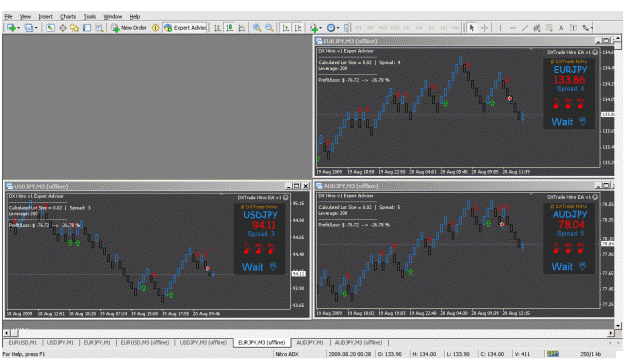Screen dimensions: 625x360
Task: Open the View menu
Action: coord(25,16)
